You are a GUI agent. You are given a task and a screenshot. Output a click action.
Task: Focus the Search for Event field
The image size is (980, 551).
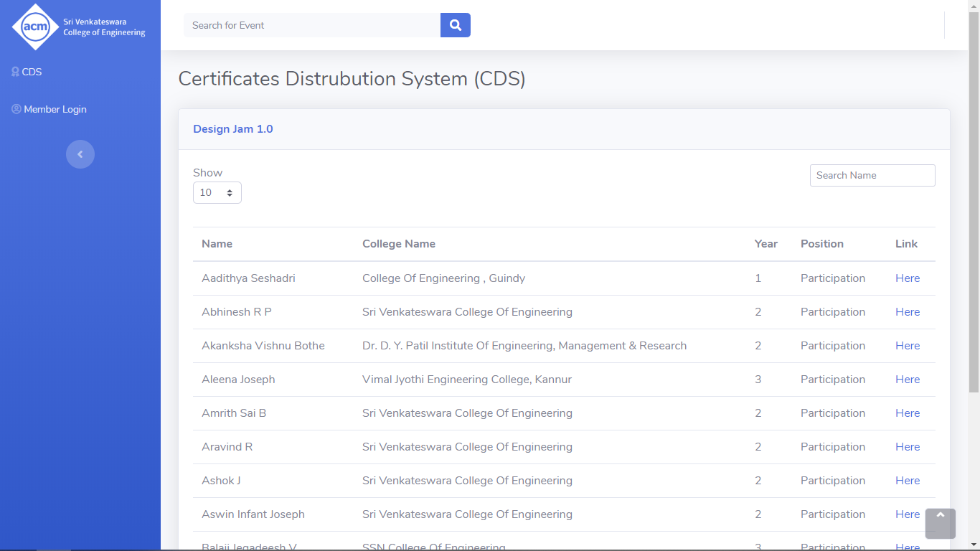(312, 25)
